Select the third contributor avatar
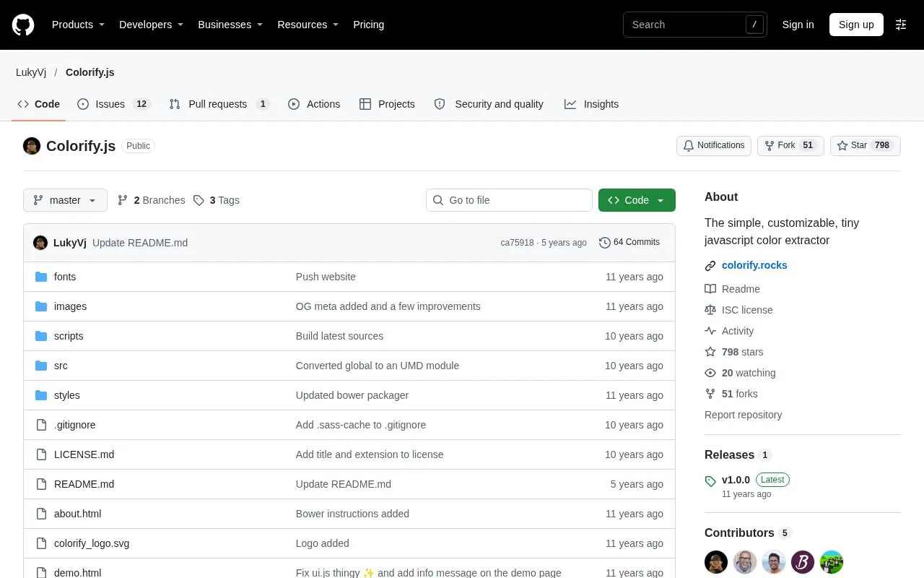The height and width of the screenshot is (578, 924). click(x=774, y=562)
